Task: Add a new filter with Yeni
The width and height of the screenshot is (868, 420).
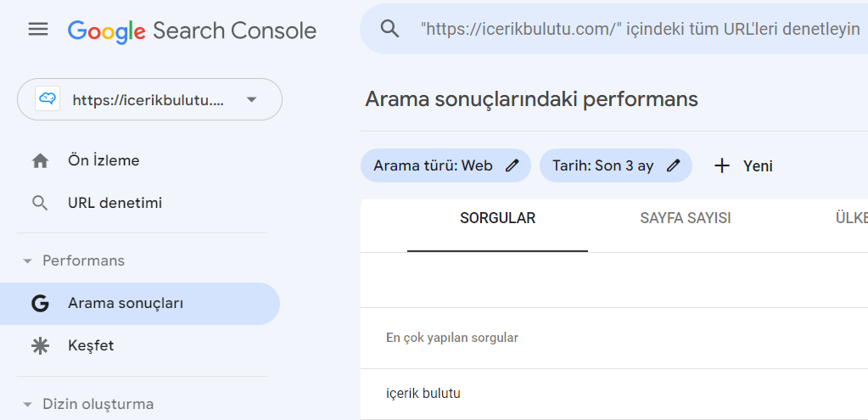Action: coord(743,165)
